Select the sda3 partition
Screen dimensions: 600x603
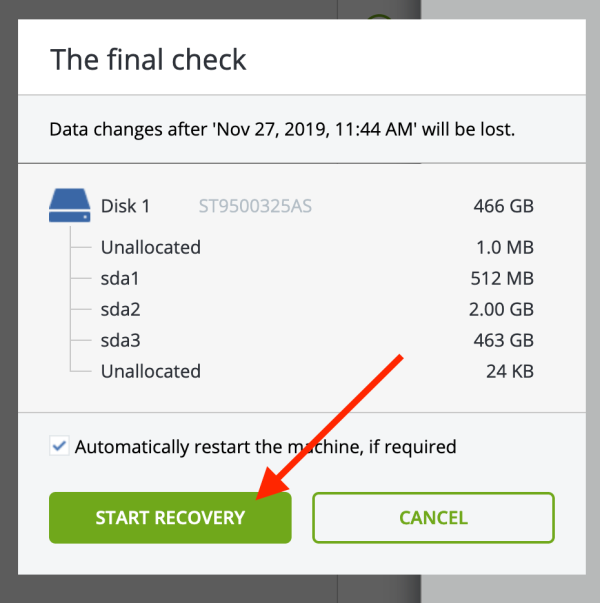point(120,340)
